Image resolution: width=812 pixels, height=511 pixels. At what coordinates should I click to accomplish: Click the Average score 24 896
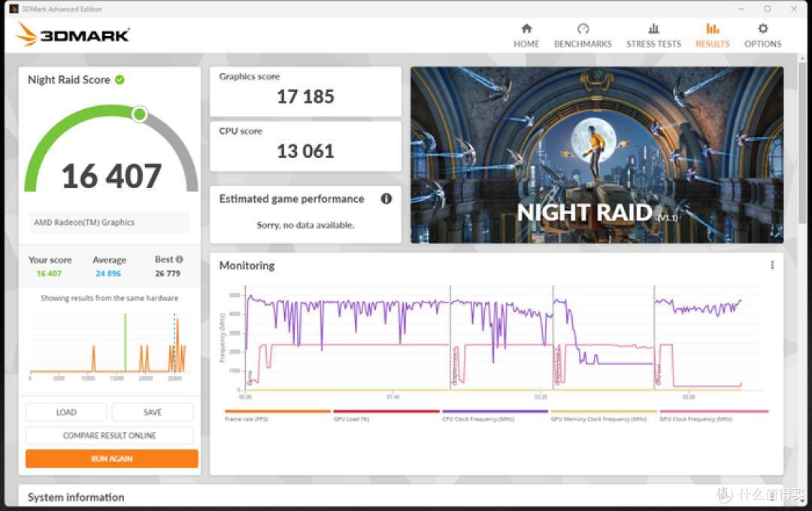pyautogui.click(x=108, y=274)
